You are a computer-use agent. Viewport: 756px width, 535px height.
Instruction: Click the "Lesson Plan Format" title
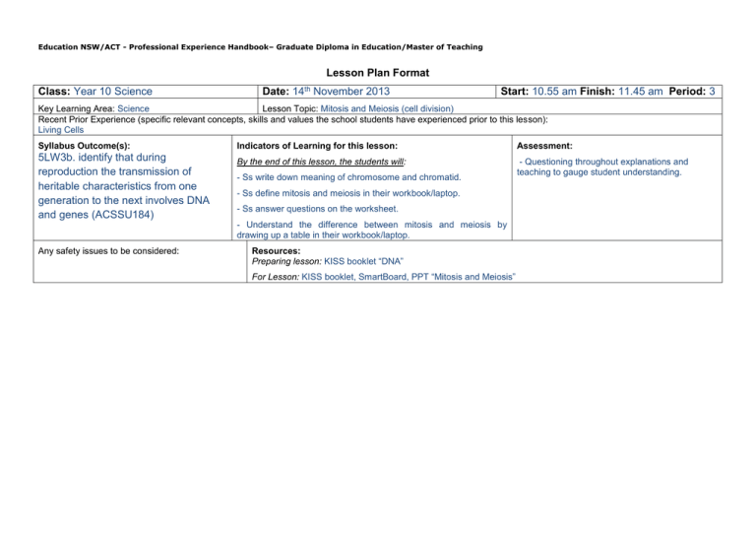(x=378, y=72)
